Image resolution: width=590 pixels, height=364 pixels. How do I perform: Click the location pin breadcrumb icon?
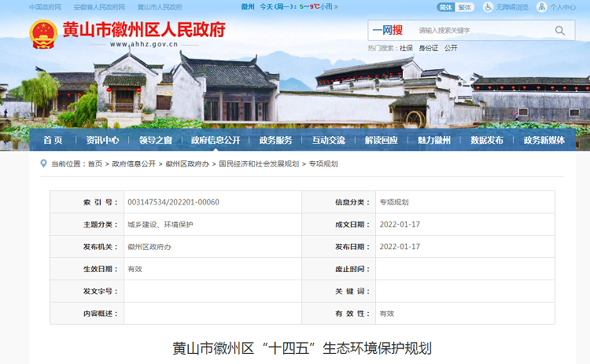(x=43, y=164)
